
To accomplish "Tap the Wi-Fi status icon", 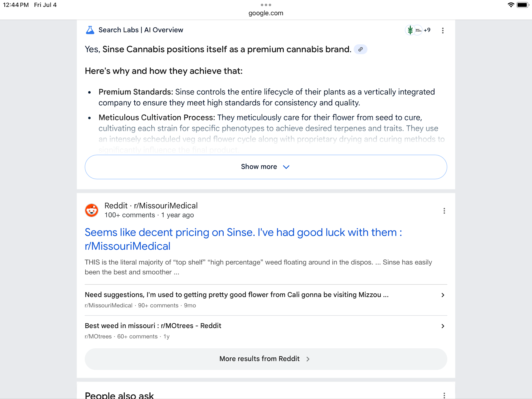I will coord(511,5).
